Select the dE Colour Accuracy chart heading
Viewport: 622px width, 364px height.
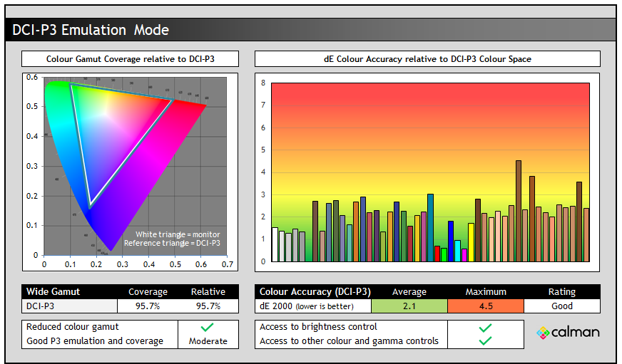[427, 59]
